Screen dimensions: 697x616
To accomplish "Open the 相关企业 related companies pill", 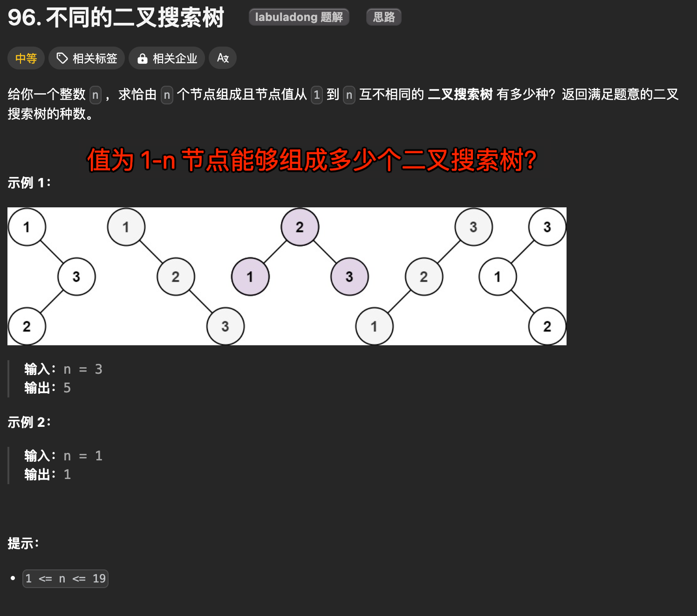I will tap(167, 58).
